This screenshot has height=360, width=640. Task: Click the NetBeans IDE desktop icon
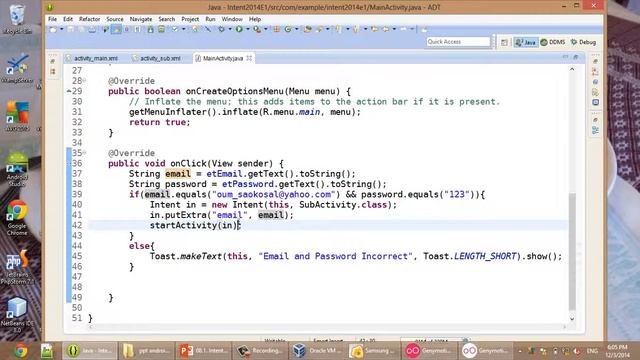point(17,315)
